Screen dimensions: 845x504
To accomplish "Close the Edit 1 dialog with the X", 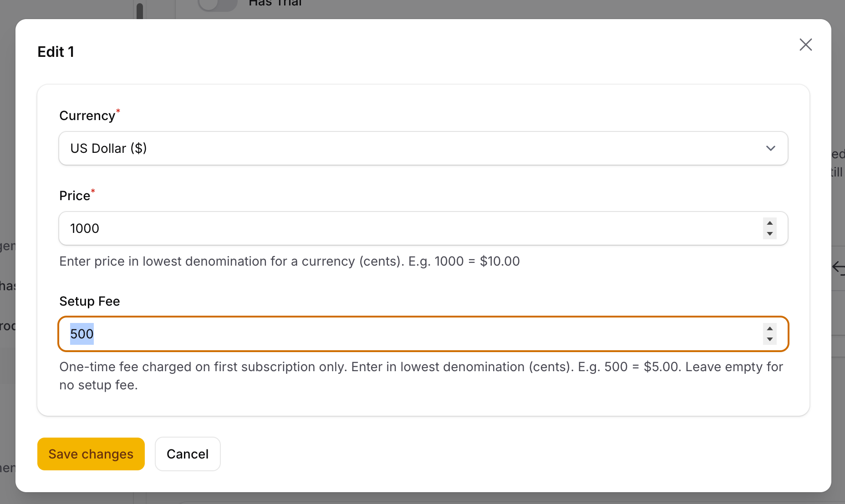I will click(806, 45).
